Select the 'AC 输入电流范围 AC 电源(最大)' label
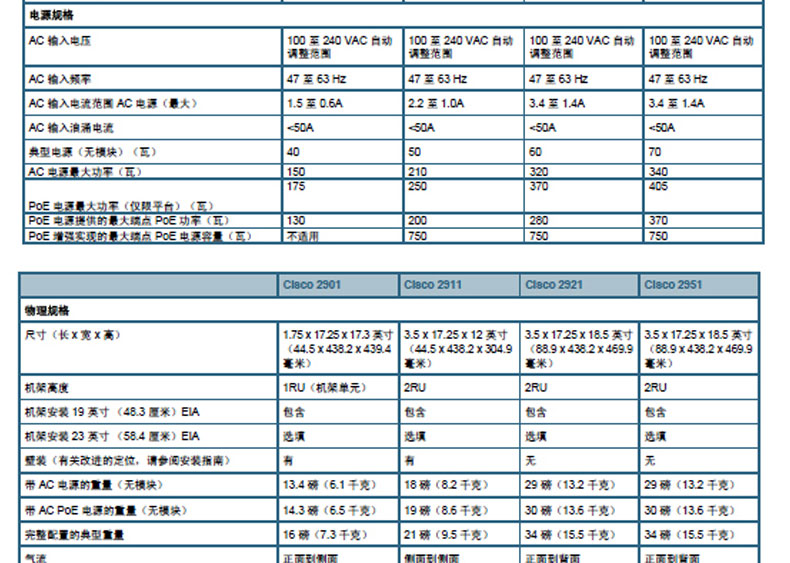 [x=113, y=103]
